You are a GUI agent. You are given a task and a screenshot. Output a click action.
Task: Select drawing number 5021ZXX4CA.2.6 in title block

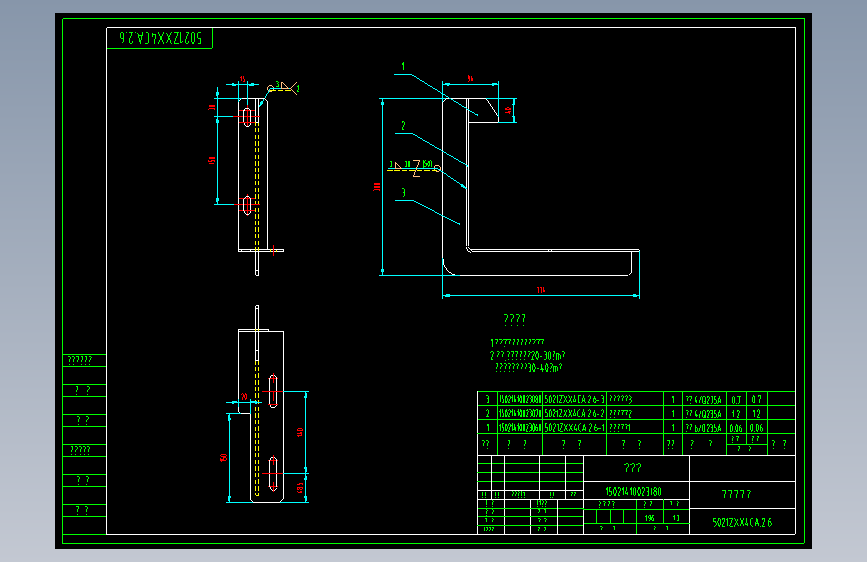pos(742,522)
